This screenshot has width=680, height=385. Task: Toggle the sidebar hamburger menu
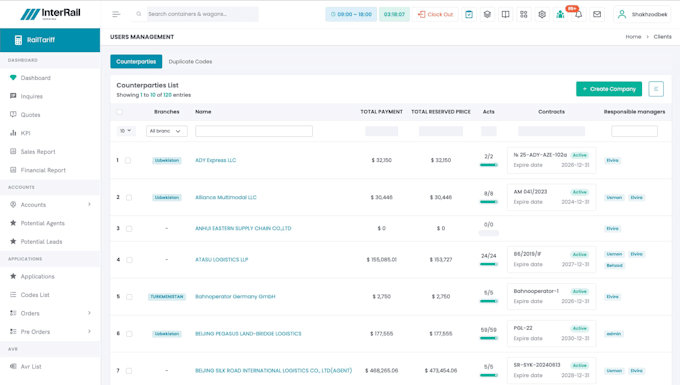pyautogui.click(x=116, y=14)
